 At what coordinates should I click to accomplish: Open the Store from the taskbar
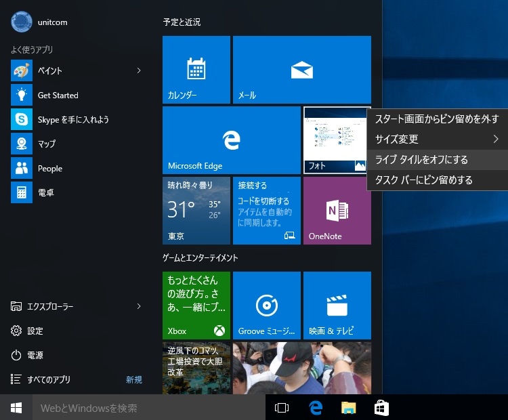pyautogui.click(x=381, y=408)
